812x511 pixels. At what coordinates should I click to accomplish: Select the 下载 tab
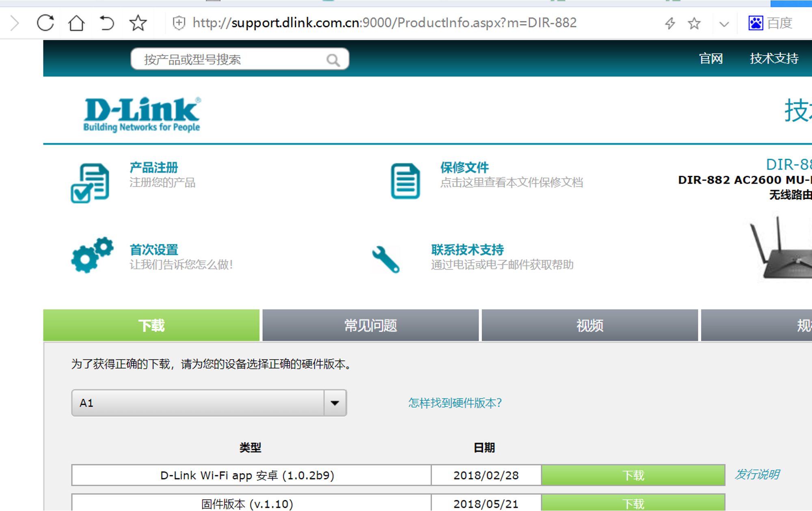tap(151, 325)
